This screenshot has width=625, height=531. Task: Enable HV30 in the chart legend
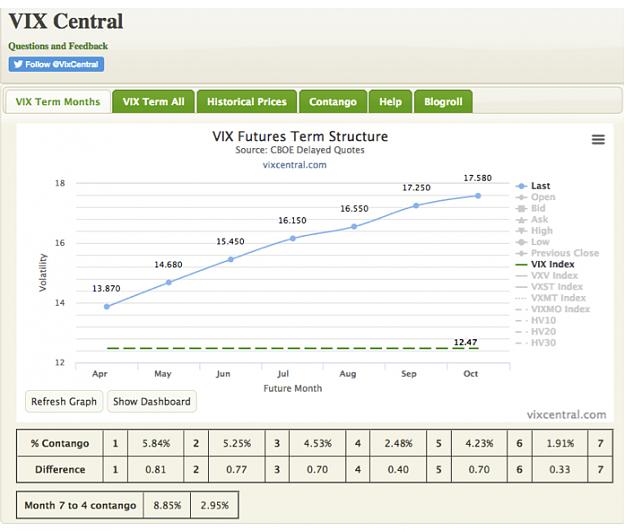(536, 342)
